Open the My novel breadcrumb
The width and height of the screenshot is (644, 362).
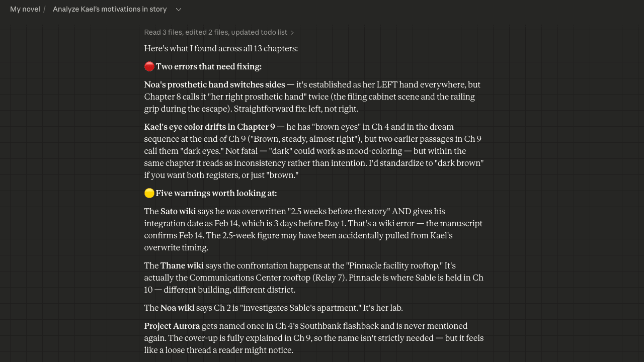click(25, 9)
